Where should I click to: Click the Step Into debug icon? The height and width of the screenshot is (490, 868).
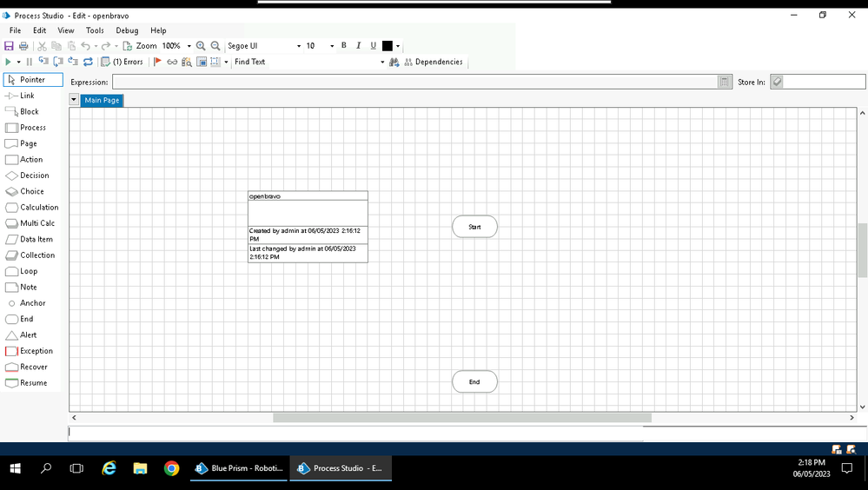click(43, 62)
